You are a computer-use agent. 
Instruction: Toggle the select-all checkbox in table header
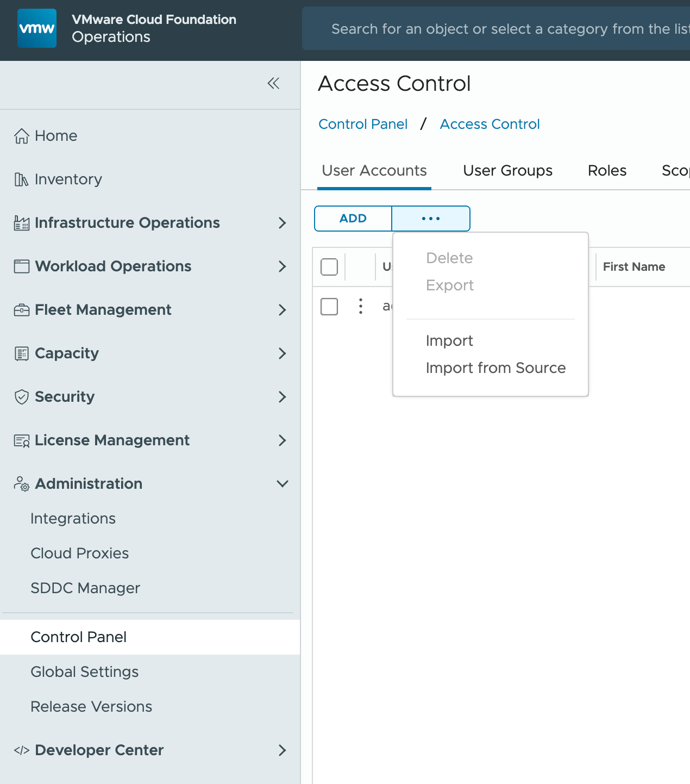coord(329,267)
